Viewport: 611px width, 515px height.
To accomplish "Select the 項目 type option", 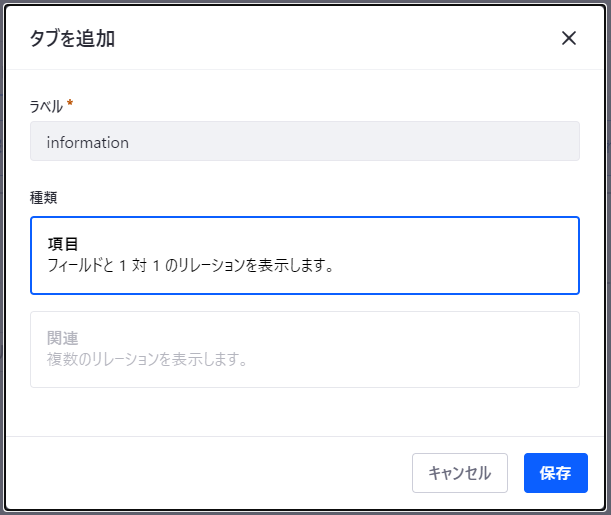I will pyautogui.click(x=305, y=256).
